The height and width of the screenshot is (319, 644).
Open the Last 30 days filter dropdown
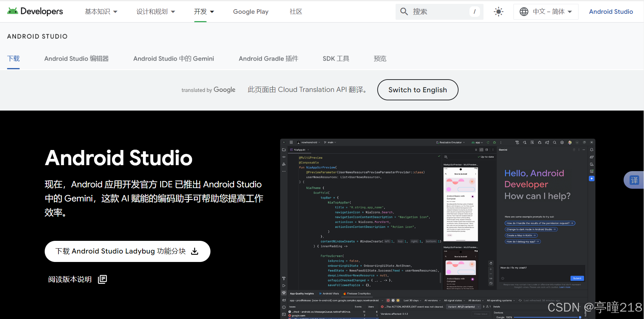[412, 300]
